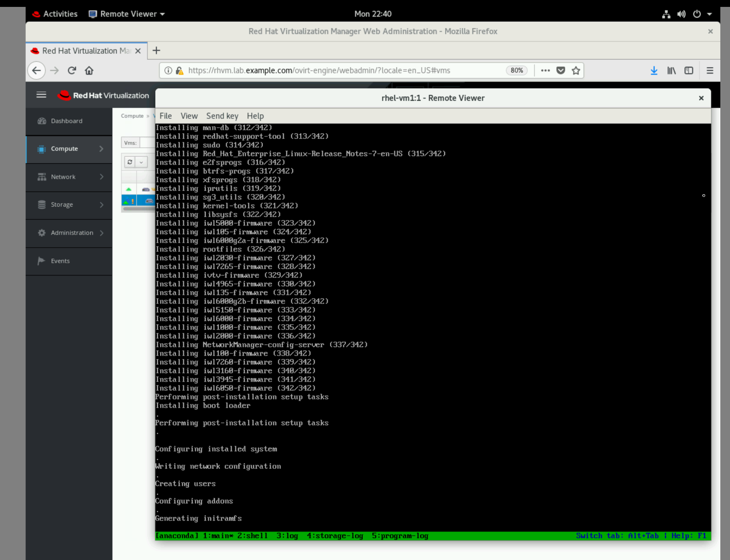Screen dimensions: 730x560
Task: Open the Firefox hamburger menu
Action: 710,70
